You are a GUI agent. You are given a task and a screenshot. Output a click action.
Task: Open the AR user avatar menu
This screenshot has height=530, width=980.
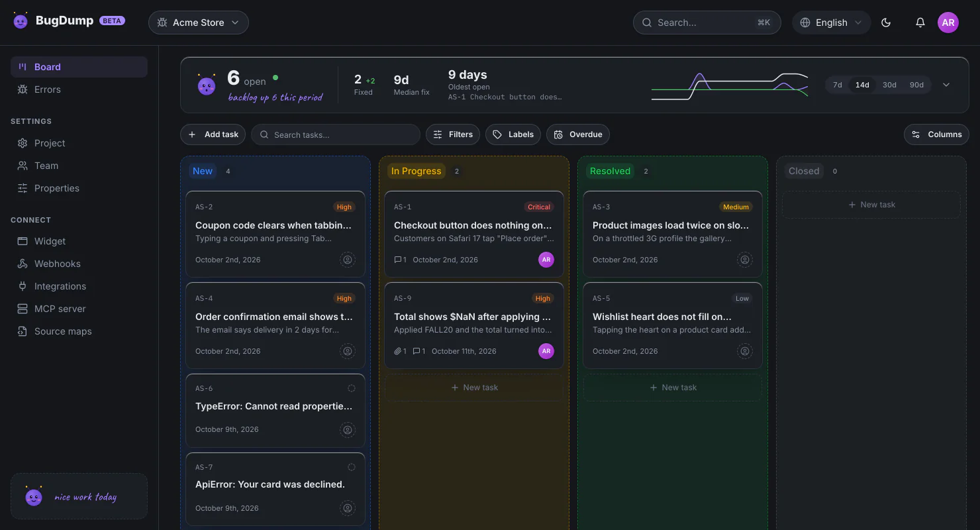tap(948, 23)
